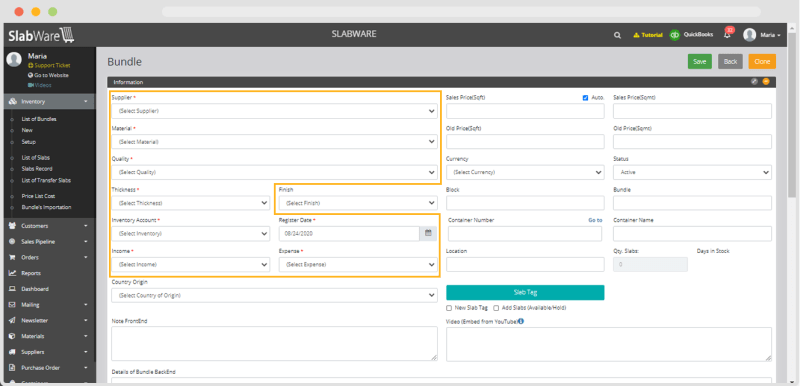Click the green Save button

pos(699,61)
